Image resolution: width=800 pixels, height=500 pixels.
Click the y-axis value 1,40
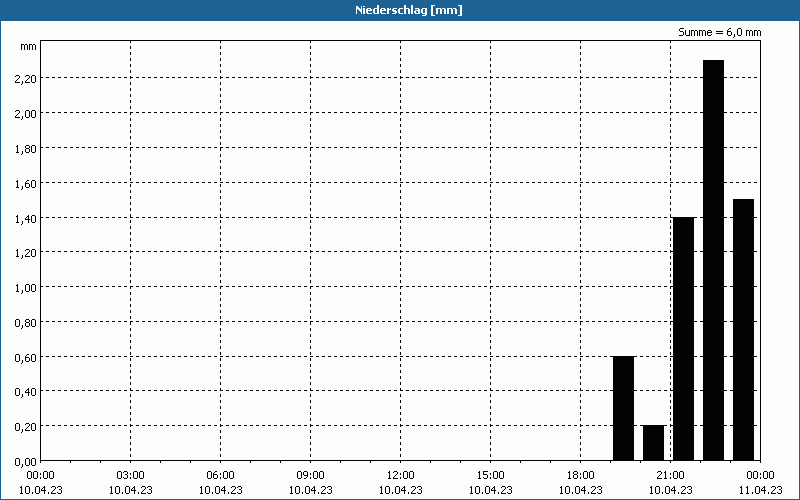[x=26, y=218]
